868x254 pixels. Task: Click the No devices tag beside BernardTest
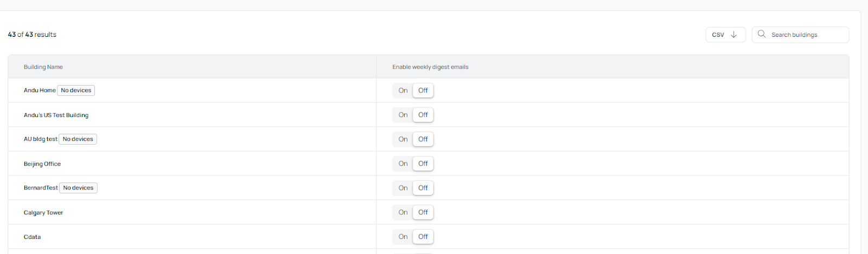pos(78,188)
